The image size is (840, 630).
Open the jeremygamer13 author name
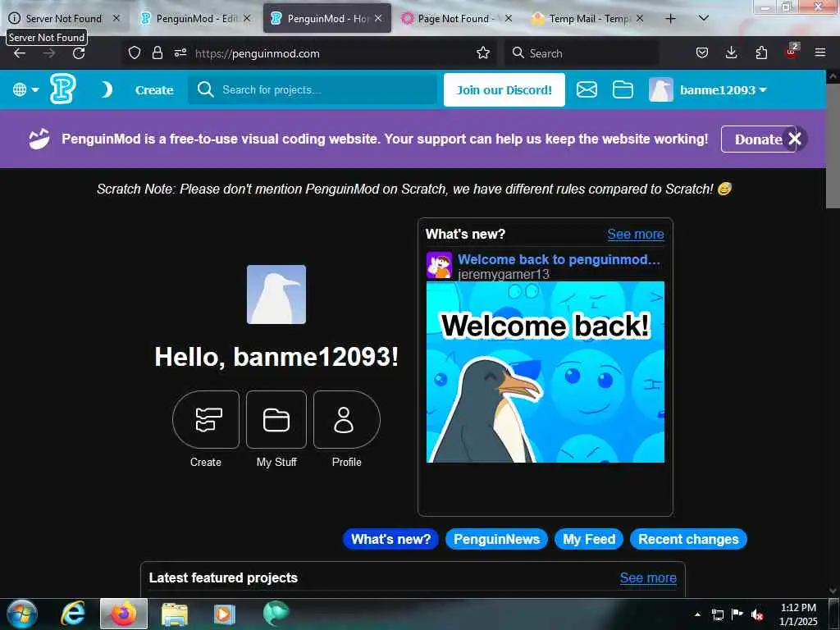pos(504,274)
